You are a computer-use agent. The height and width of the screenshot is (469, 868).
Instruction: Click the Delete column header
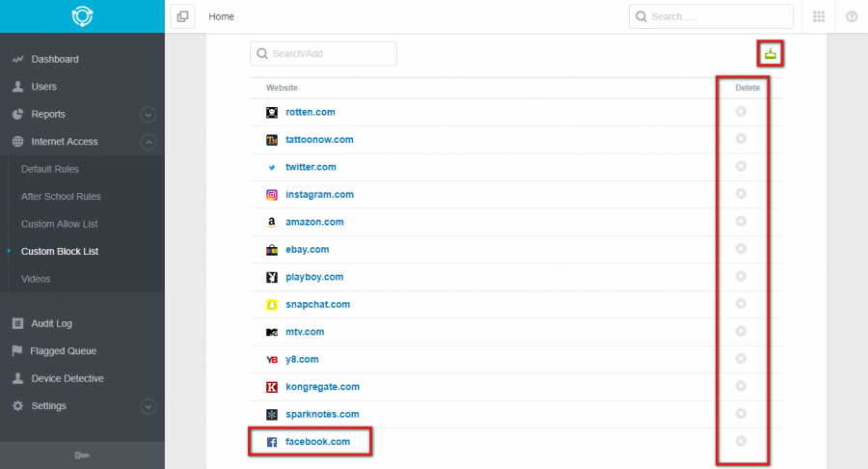click(x=747, y=88)
